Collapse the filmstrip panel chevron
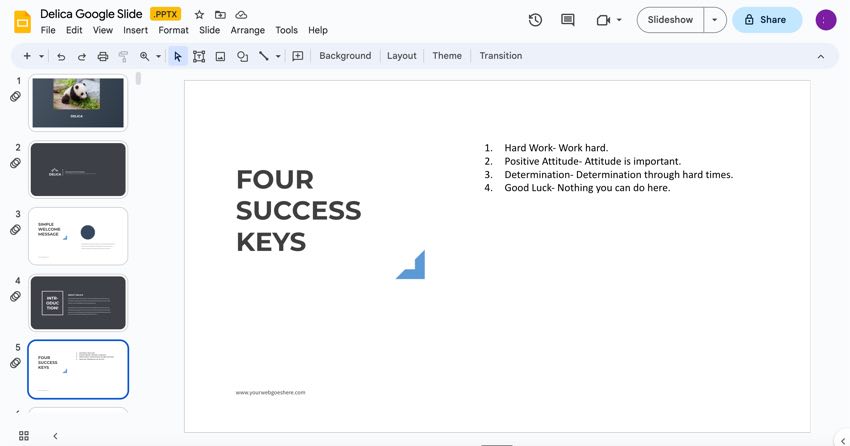 pos(55,436)
